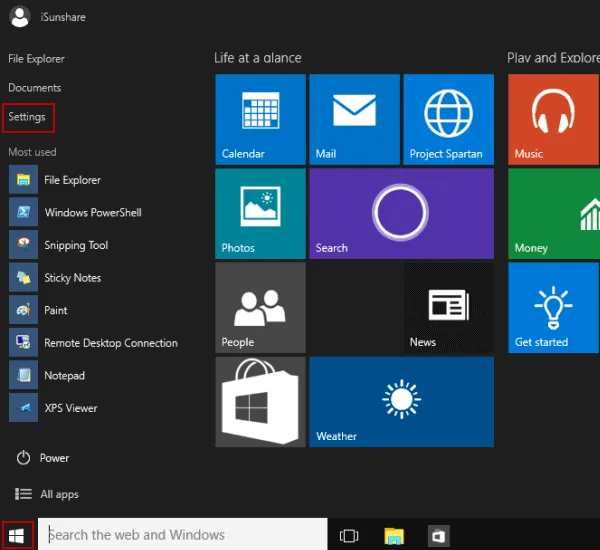Click the Power button

click(x=43, y=458)
